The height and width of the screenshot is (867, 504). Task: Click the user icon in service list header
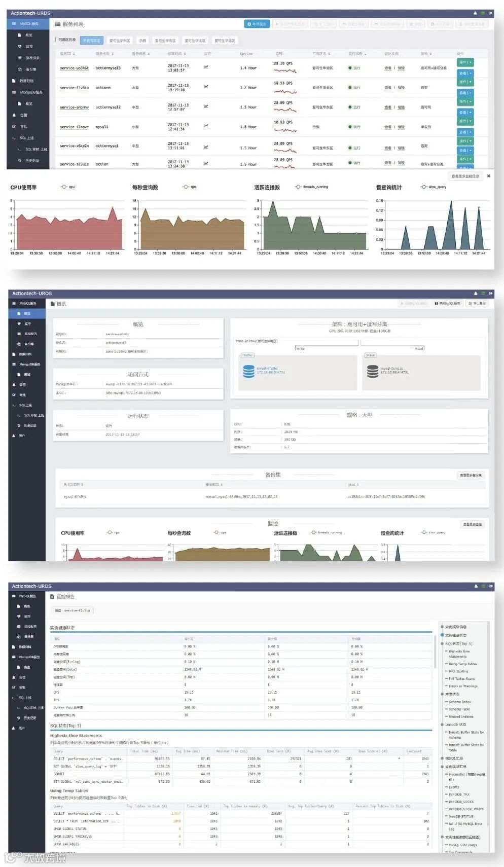[x=475, y=13]
